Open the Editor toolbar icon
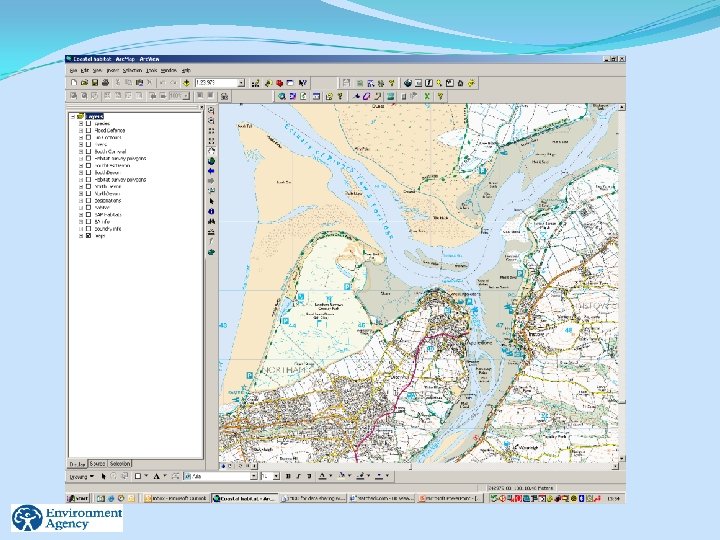The height and width of the screenshot is (540, 720). (256, 83)
